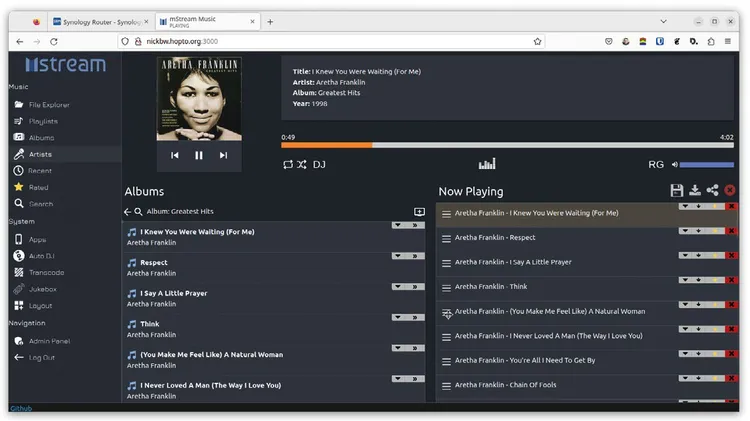Play I Knew You Were Waiting from album list
This screenshot has height=421, width=750.
[197, 232]
